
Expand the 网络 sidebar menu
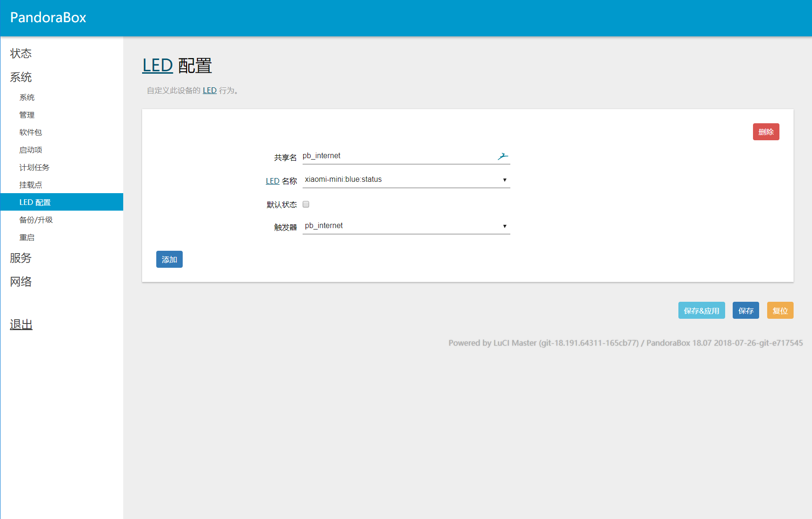(21, 281)
